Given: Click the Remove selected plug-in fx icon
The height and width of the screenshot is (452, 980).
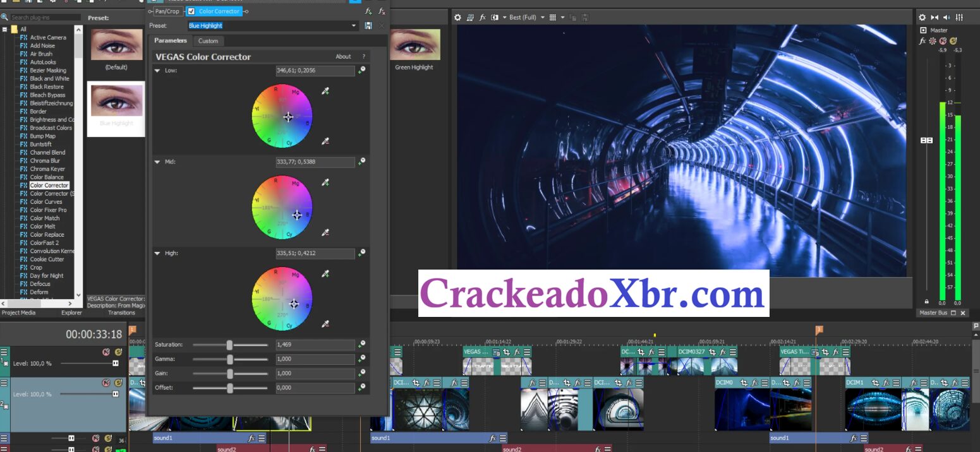Looking at the screenshot, I should pos(382,11).
